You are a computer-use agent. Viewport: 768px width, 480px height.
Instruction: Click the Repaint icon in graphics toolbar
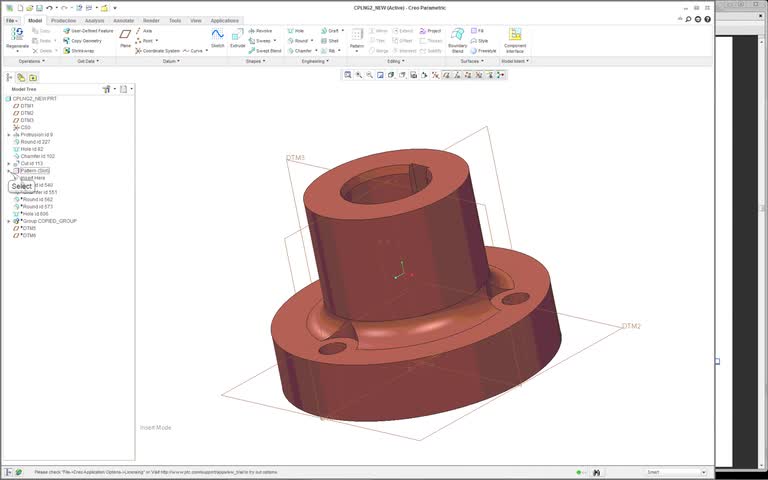coord(380,75)
